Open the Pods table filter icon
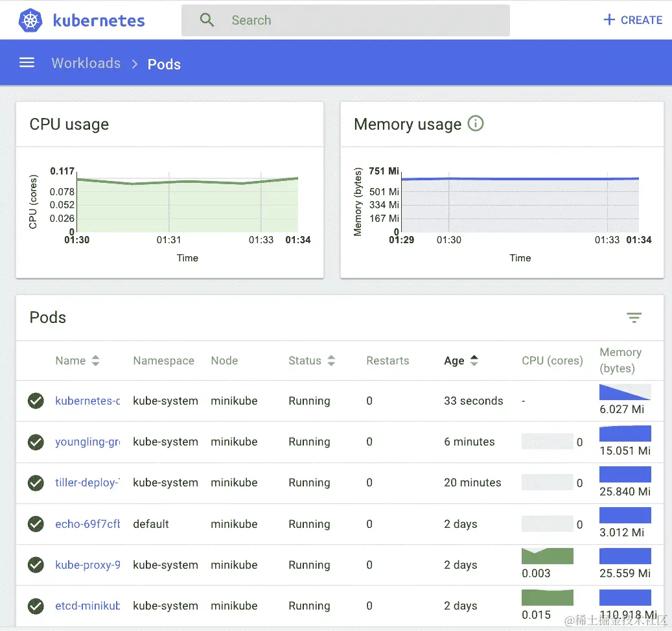Image resolution: width=672 pixels, height=631 pixels. (634, 317)
